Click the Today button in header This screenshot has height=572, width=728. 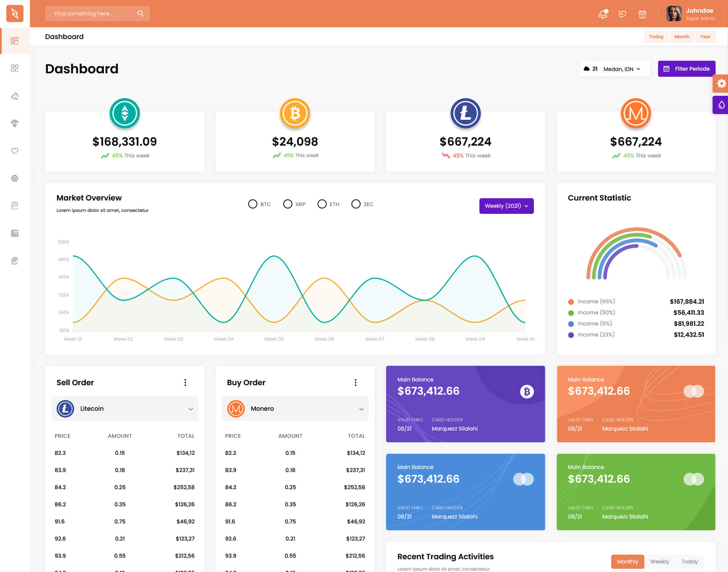tap(656, 37)
